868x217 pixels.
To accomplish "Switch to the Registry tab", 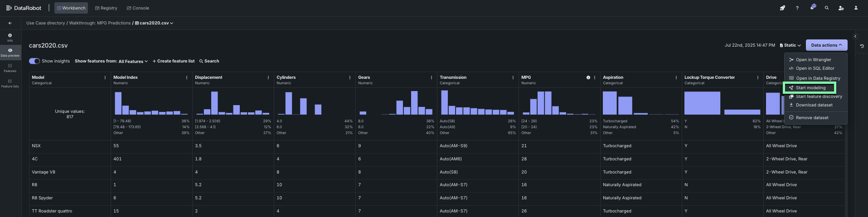I will coord(106,8).
